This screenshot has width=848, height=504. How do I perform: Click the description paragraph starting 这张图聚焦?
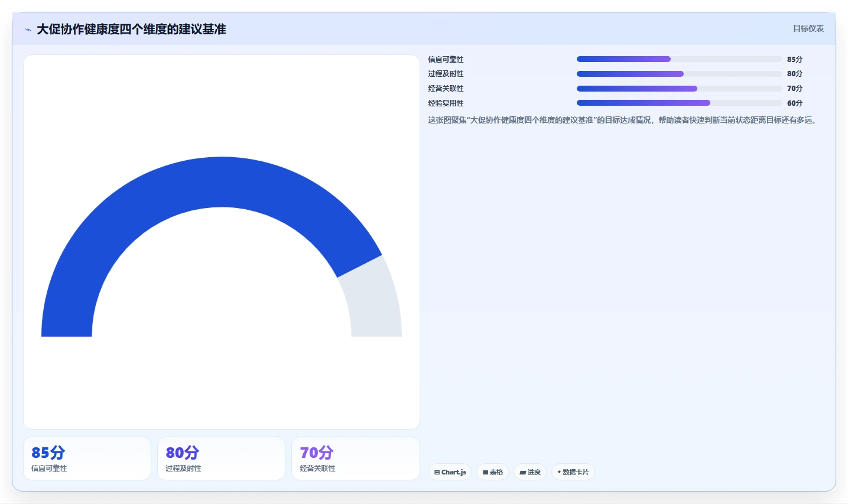click(x=623, y=120)
